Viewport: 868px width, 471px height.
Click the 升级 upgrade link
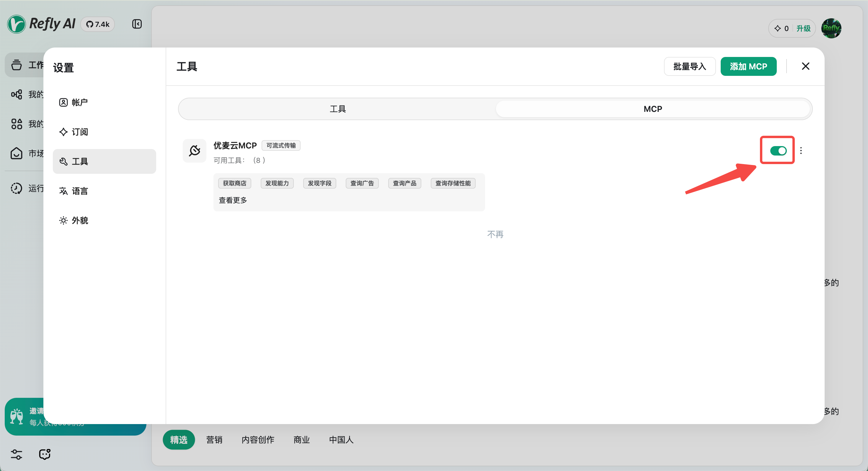point(803,28)
